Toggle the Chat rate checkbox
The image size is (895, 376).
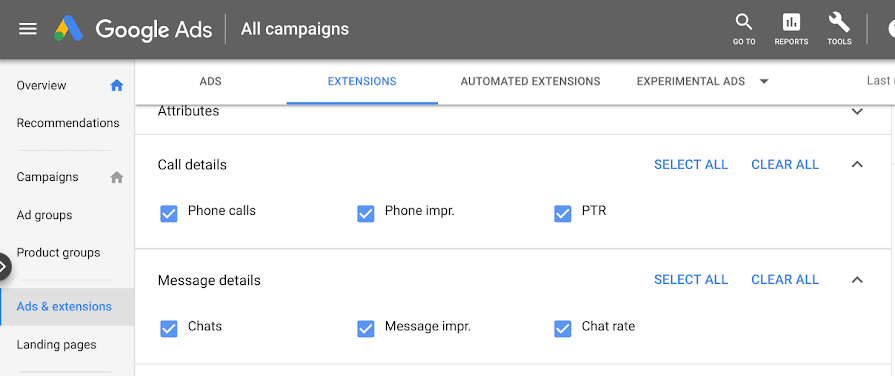click(562, 329)
